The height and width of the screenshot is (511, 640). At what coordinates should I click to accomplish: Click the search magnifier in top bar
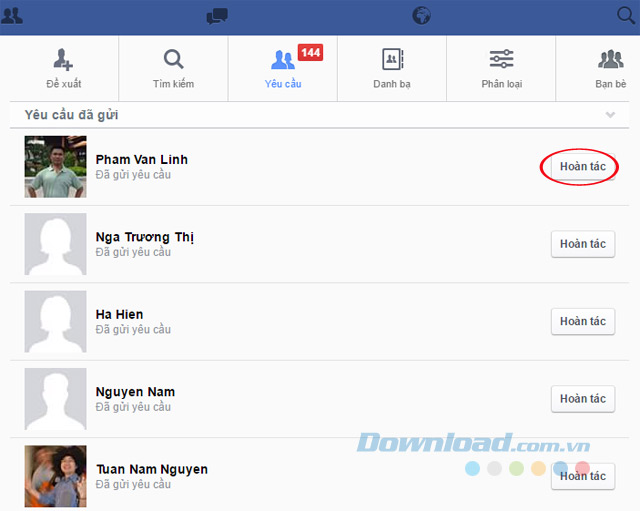coord(625,16)
